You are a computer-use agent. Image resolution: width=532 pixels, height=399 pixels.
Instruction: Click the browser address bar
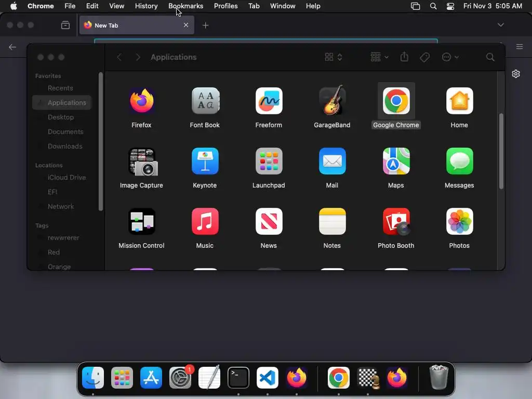tap(266, 41)
